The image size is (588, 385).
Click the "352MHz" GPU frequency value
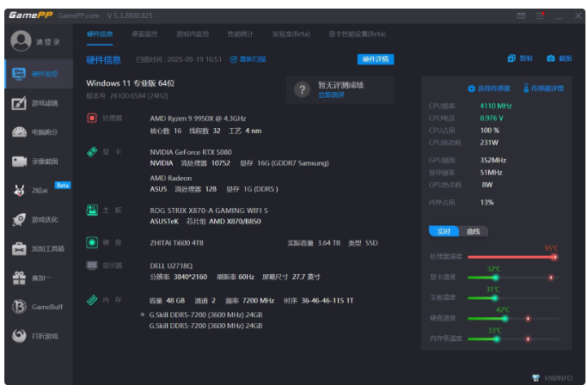[x=493, y=160]
